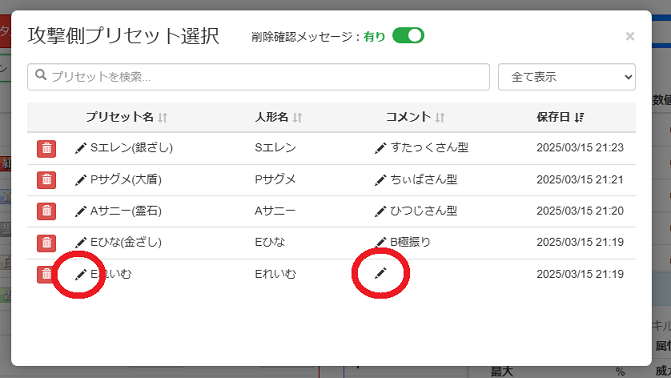Sort by コメント column arrows
Viewport: 671px width, 378px height.
(440, 117)
